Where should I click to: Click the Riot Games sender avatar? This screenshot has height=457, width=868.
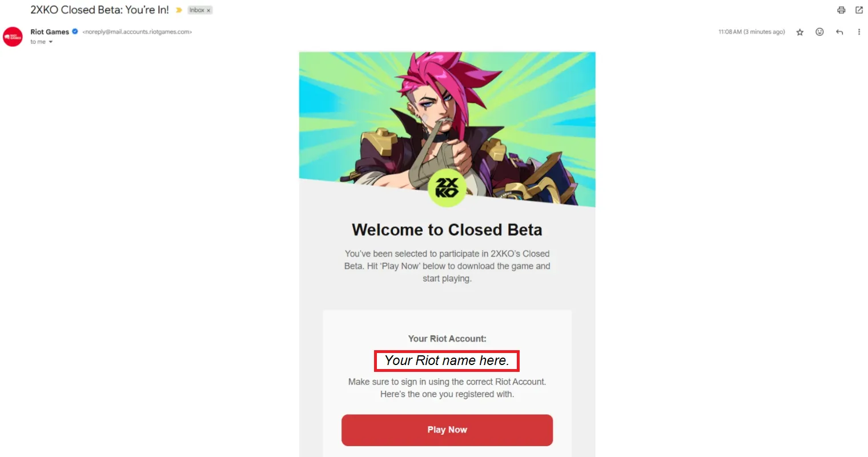[13, 37]
